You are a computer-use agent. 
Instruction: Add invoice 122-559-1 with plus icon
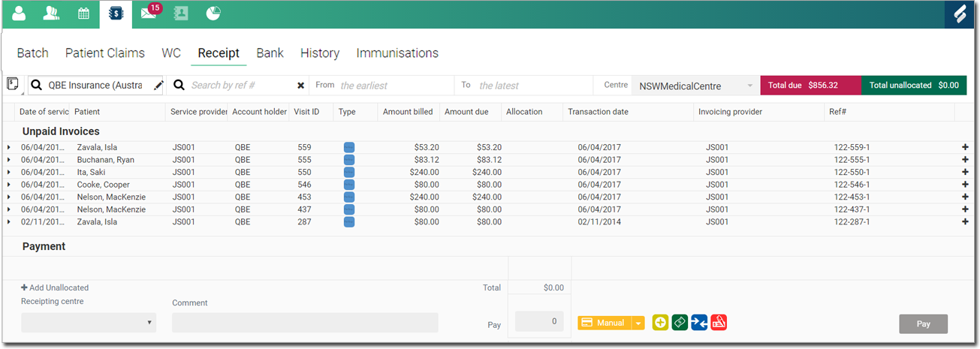pyautogui.click(x=965, y=148)
